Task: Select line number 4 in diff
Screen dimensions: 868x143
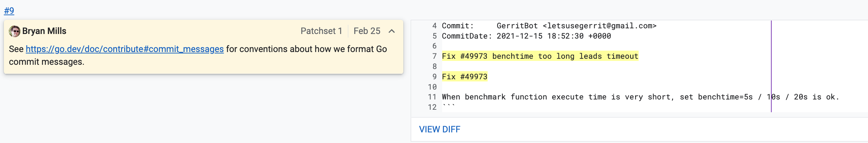Action: 434,26
